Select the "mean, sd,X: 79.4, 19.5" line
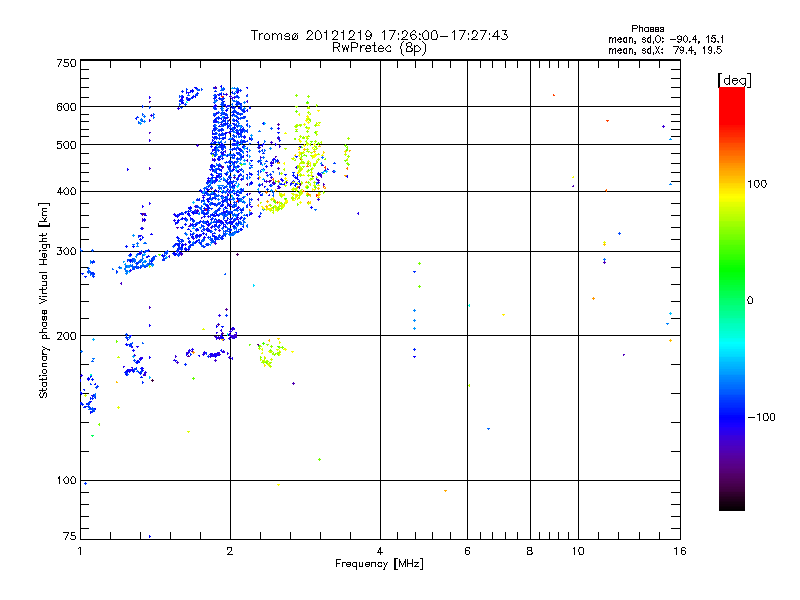The height and width of the screenshot is (600, 800). pos(665,50)
